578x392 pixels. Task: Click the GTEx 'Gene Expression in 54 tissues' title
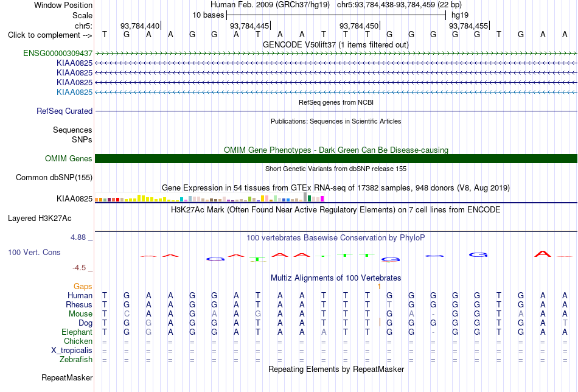click(x=336, y=187)
